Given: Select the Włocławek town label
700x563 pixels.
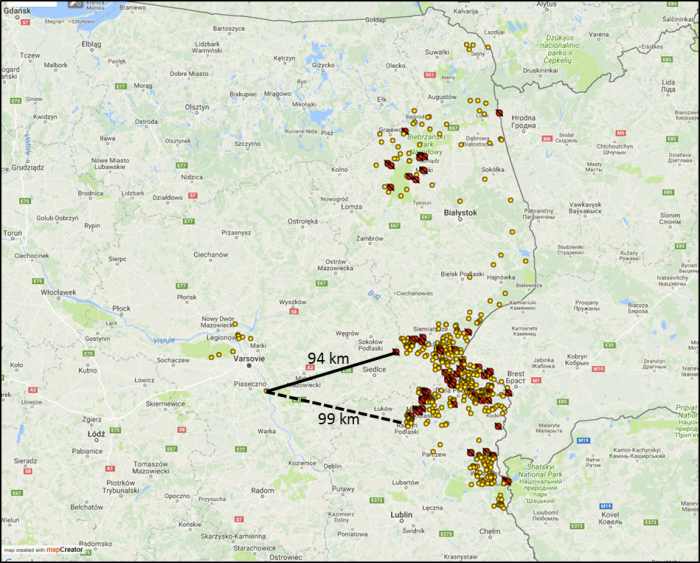Looking at the screenshot, I should [x=58, y=292].
